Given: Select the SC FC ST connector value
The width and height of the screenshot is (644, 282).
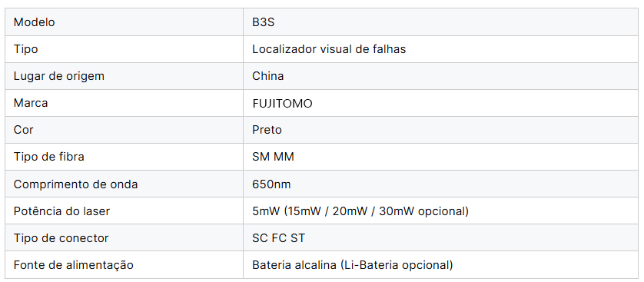Looking at the screenshot, I should point(278,238).
